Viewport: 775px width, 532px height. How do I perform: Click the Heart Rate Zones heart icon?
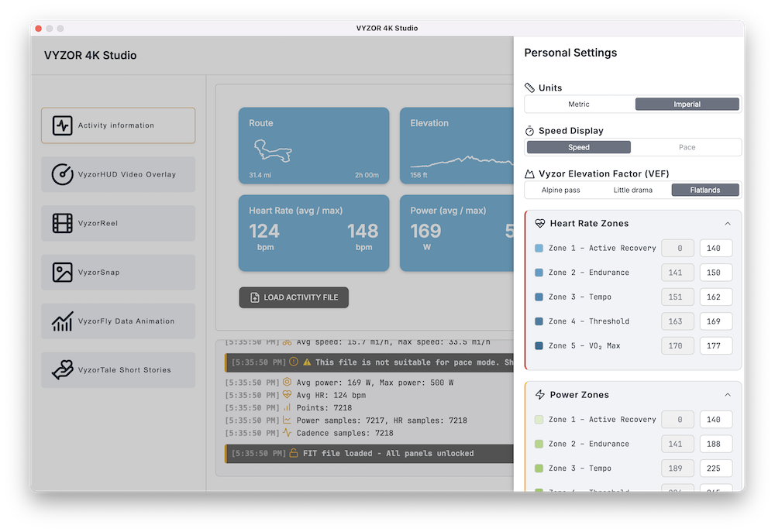540,224
